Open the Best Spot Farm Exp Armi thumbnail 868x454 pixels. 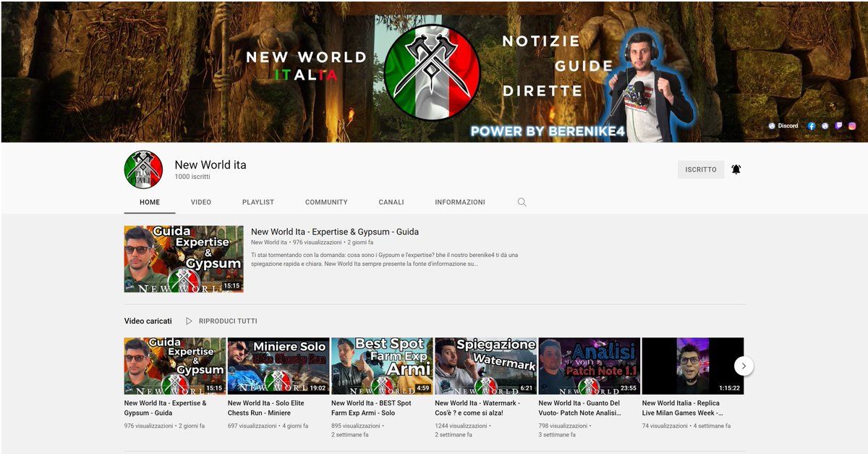[382, 366]
